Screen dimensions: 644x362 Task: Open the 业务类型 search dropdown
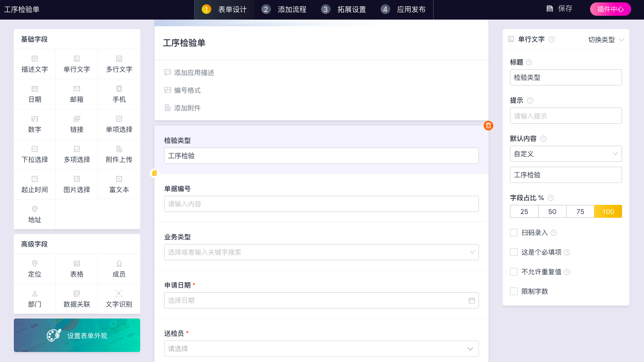click(x=322, y=252)
